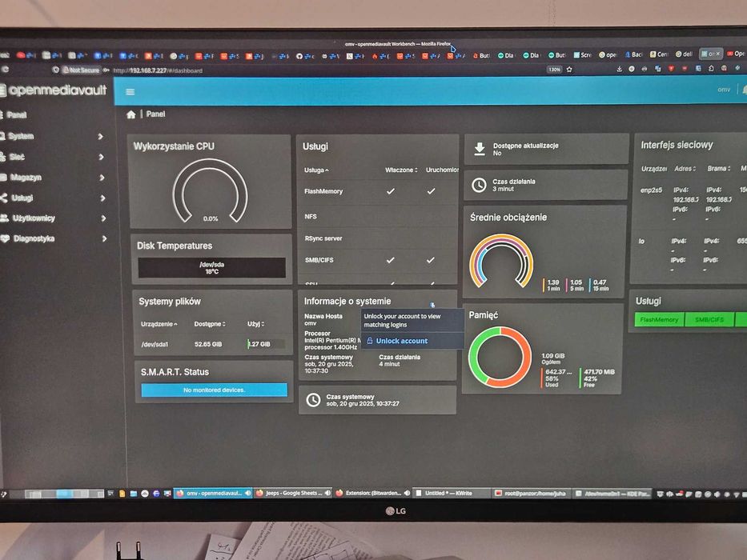The height and width of the screenshot is (560, 747).
Task: Click the SMB/CIFS Uruchomione checkmark
Action: (x=430, y=260)
